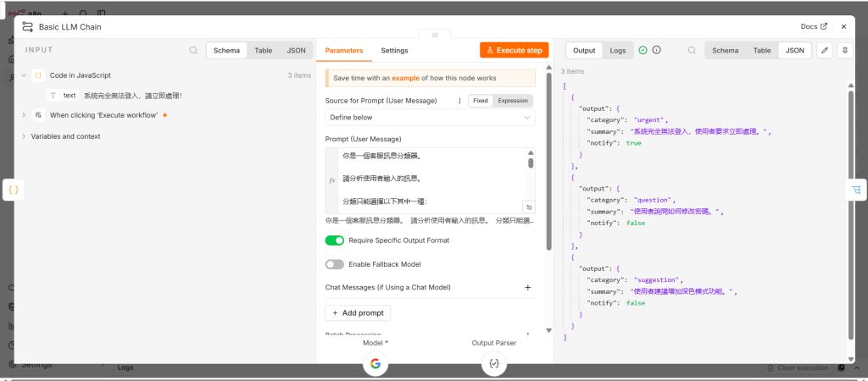Click the input value 系統完全無法登入

click(x=133, y=95)
